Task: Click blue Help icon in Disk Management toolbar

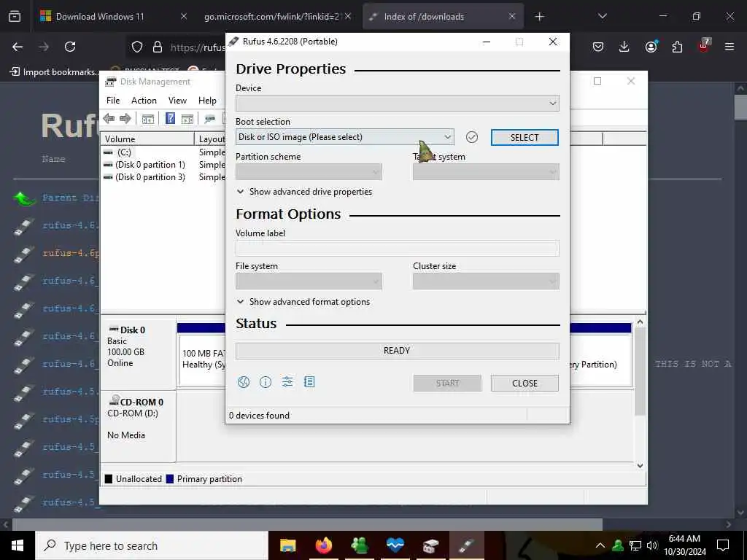Action: point(170,119)
